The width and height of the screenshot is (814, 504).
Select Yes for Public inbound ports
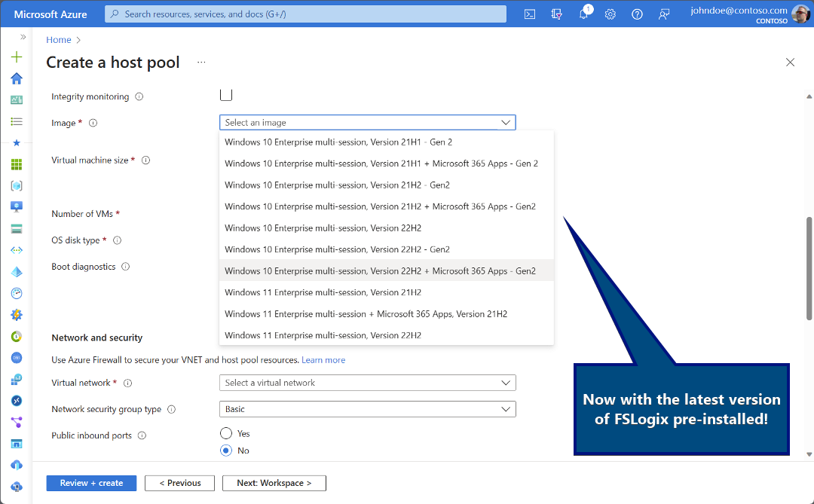pyautogui.click(x=226, y=433)
